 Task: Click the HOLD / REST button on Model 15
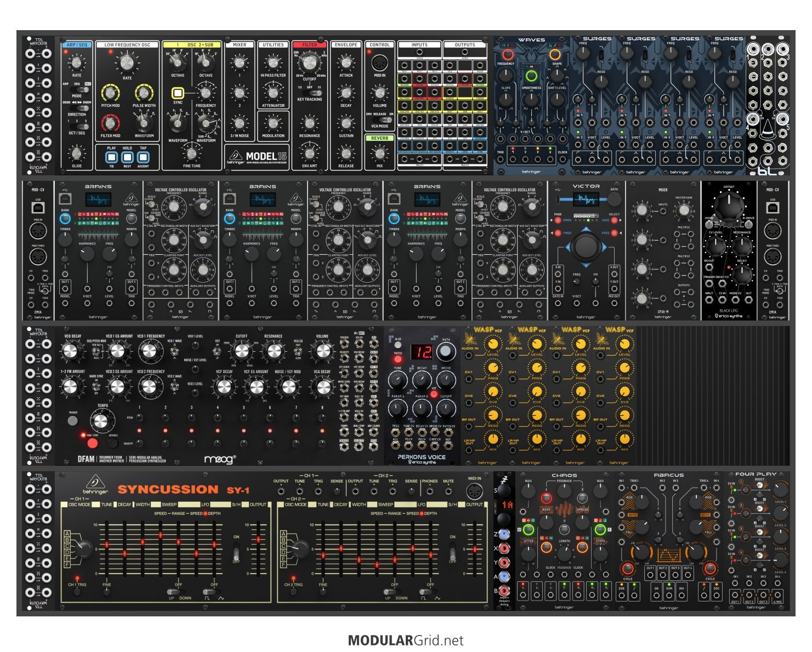(x=127, y=157)
